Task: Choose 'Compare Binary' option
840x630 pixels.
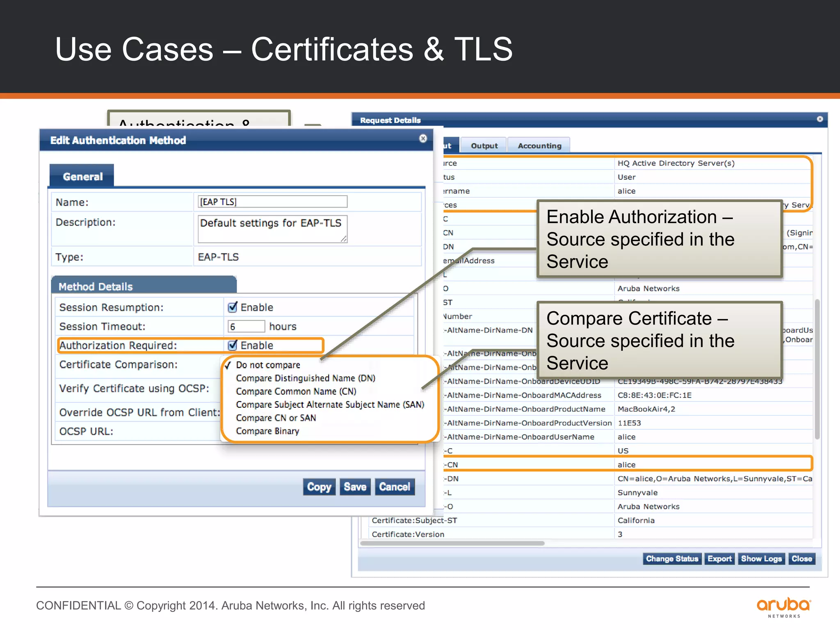Action: (267, 431)
